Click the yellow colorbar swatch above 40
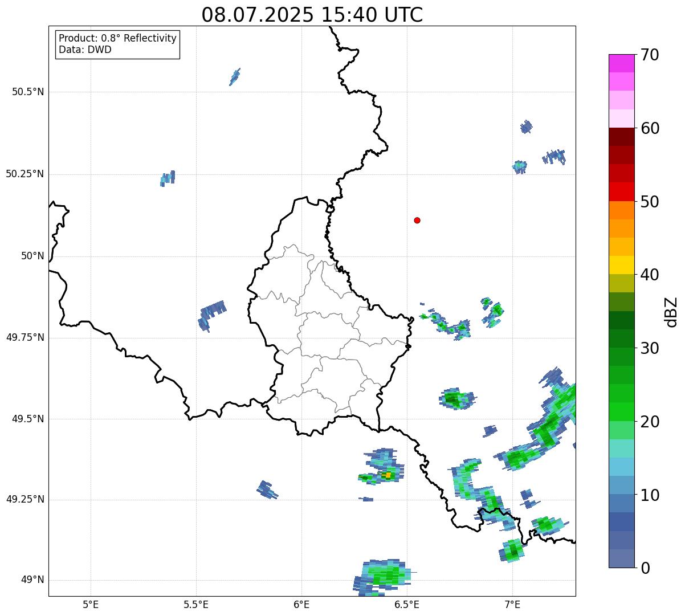This screenshot has height=616, width=685. tap(621, 265)
